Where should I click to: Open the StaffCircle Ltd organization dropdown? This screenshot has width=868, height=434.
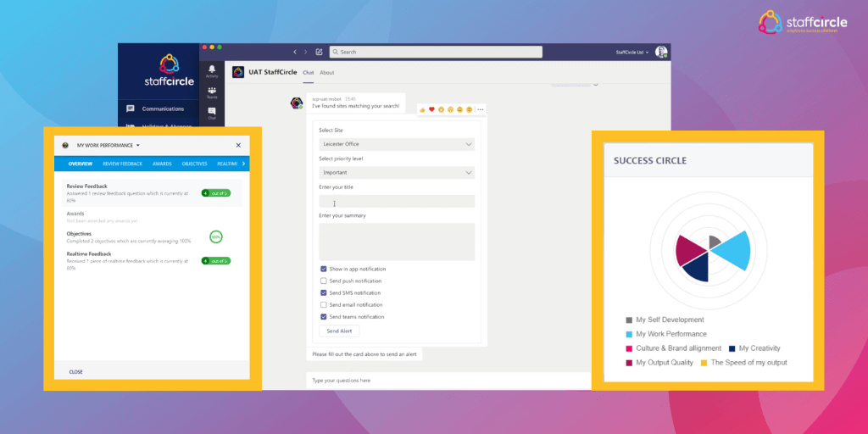pos(632,52)
